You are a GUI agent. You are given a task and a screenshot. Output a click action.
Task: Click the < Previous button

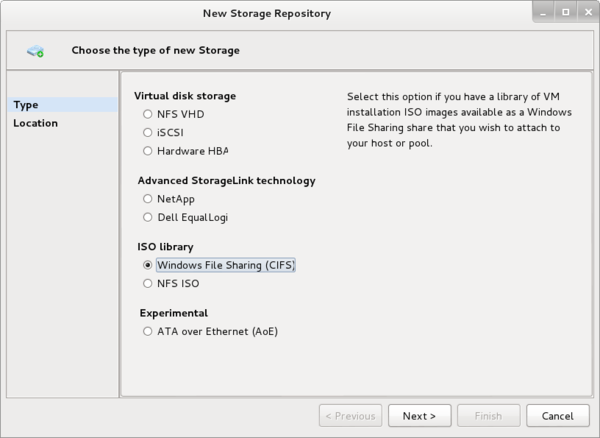(x=349, y=415)
